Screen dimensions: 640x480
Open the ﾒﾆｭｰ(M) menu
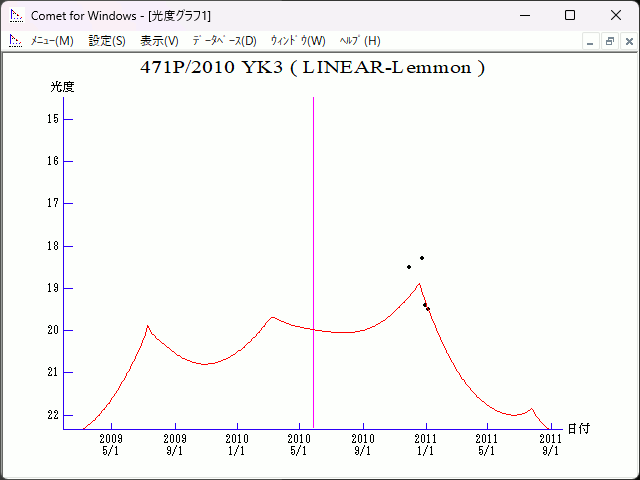click(x=52, y=41)
